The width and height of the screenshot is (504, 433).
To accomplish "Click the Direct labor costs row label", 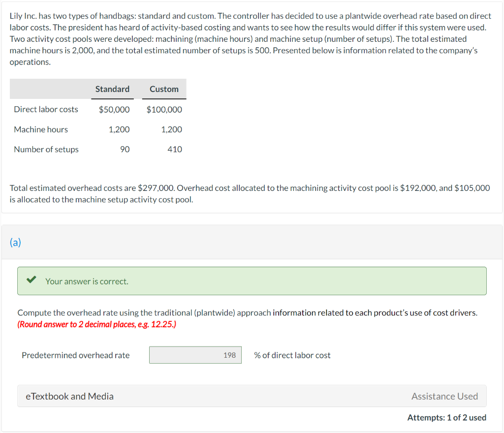I will (46, 109).
